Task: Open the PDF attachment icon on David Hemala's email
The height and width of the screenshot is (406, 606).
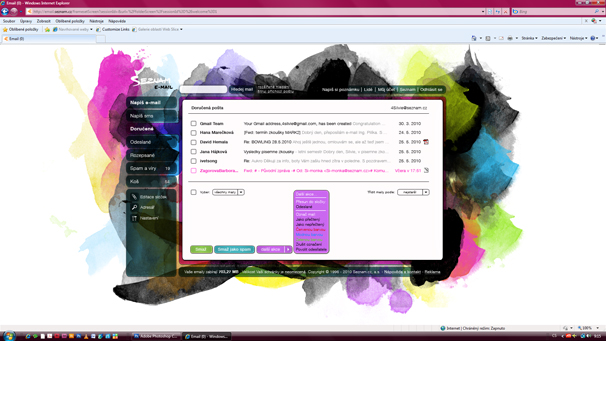Action: click(426, 142)
